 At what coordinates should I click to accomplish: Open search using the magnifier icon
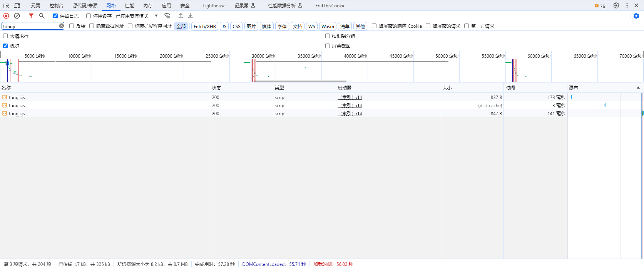[x=42, y=16]
